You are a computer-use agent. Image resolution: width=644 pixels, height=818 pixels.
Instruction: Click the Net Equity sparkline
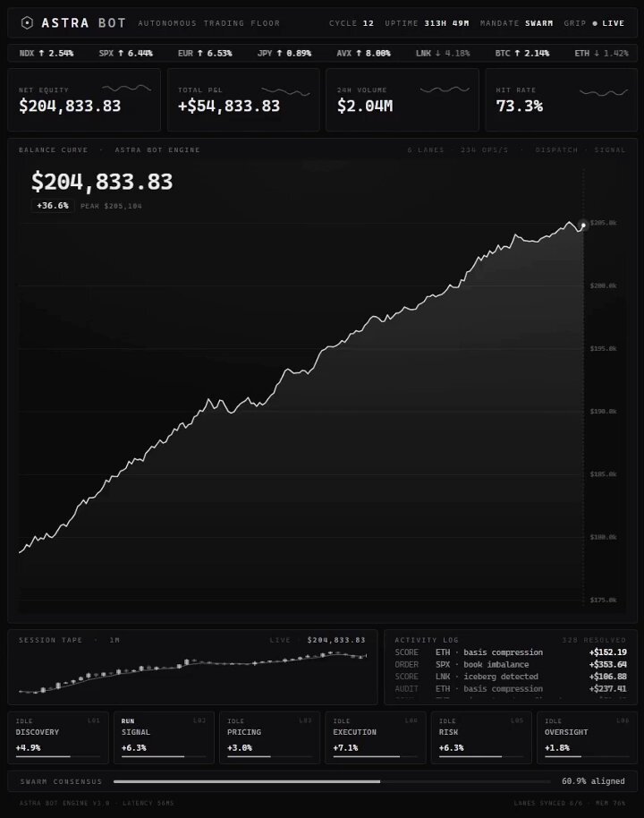point(127,89)
